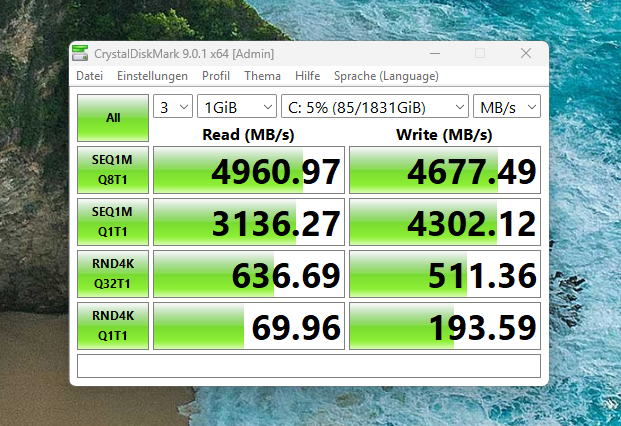Click the 193.59 write result
Viewport: 621px width, 426px height.
tap(445, 326)
